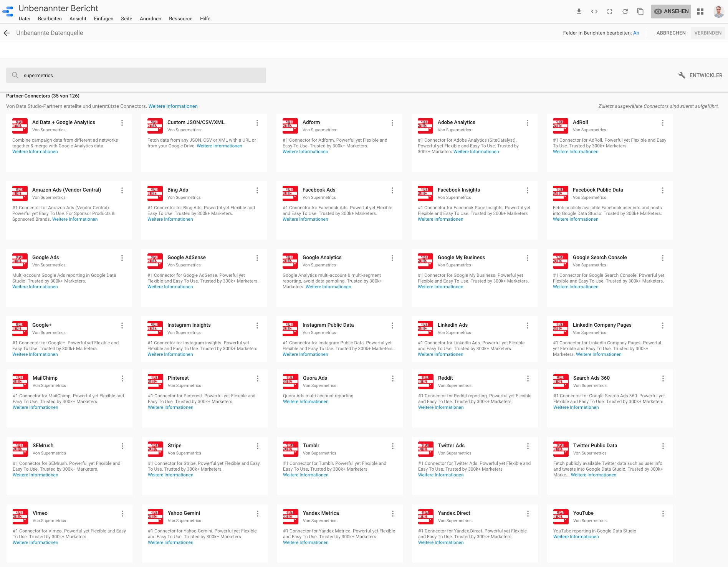Select the Instagram Public Data title

[328, 325]
